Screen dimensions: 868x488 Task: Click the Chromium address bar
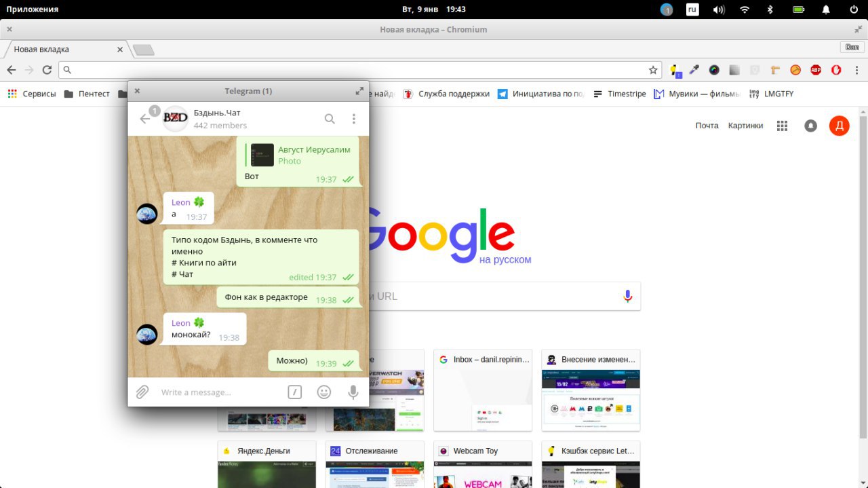click(x=359, y=70)
